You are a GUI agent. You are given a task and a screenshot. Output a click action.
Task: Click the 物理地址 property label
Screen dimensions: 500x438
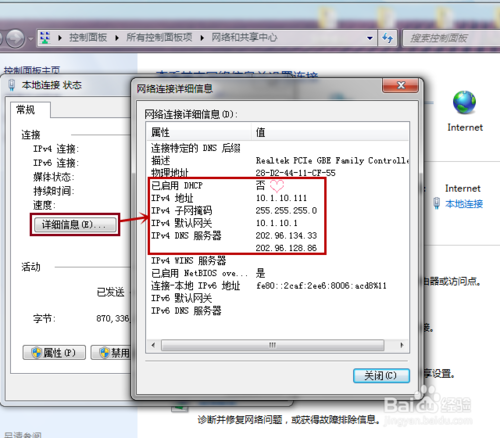[x=170, y=173]
